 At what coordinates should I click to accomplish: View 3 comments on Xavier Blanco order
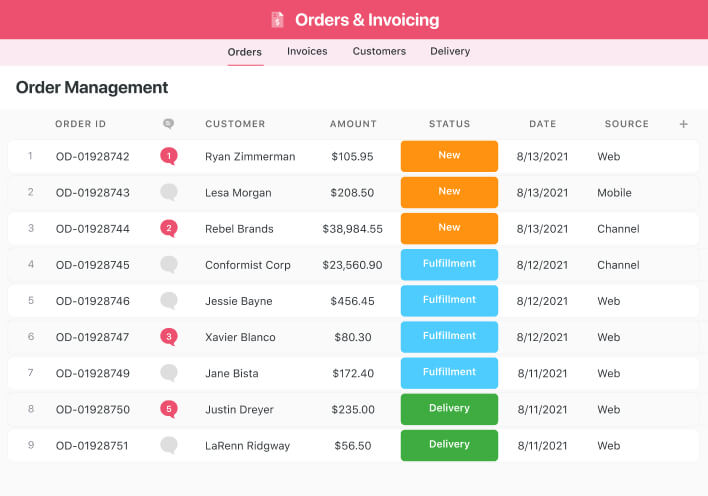tap(169, 337)
